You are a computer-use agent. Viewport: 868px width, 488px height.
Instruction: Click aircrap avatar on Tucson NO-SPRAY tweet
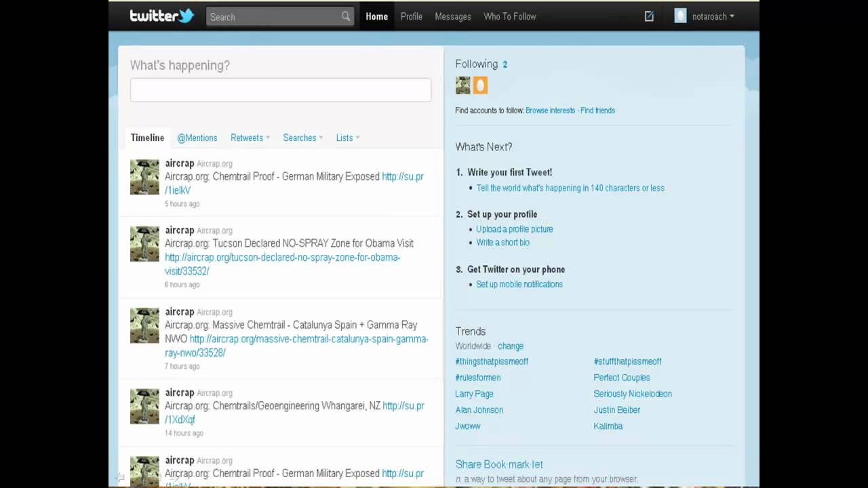[x=144, y=244]
